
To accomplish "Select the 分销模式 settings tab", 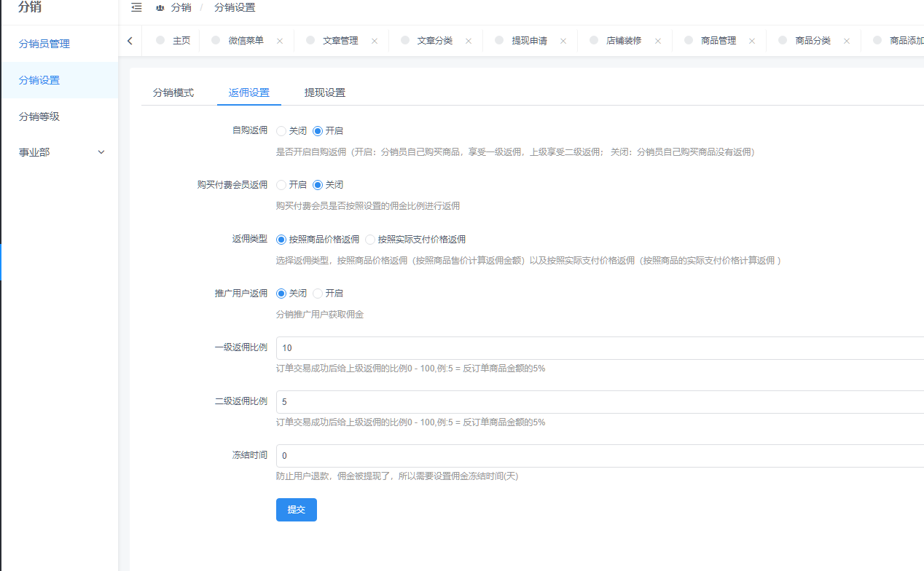I will (x=173, y=92).
